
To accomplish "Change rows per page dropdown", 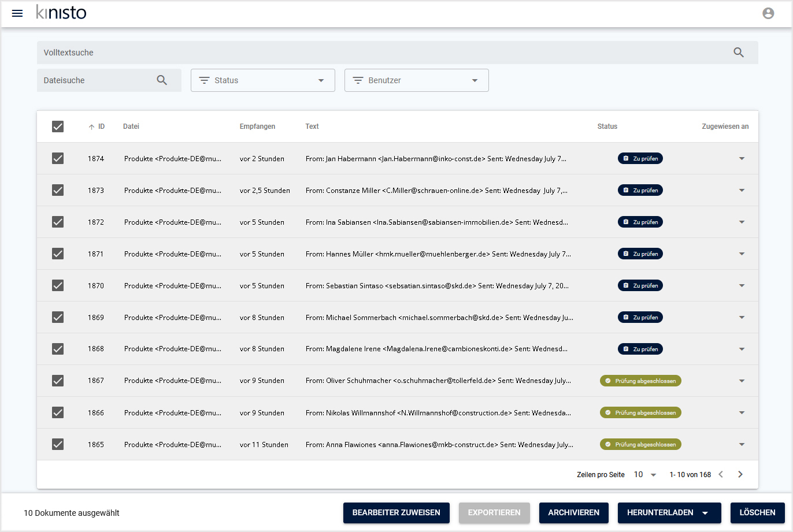I will point(645,474).
